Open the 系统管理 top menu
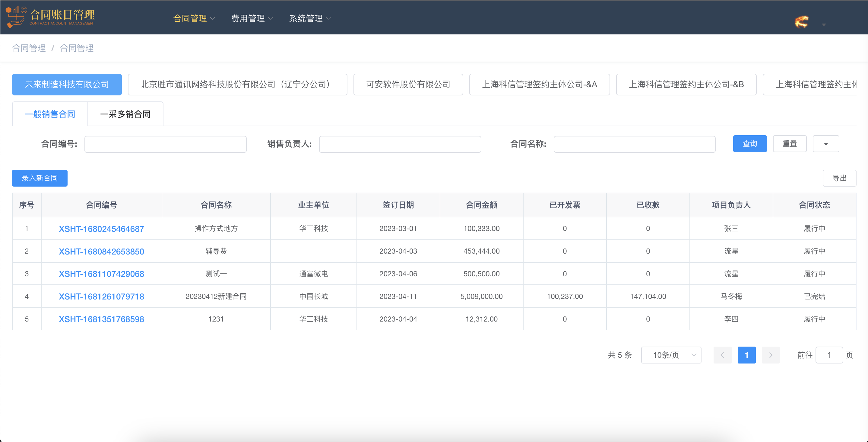This screenshot has width=868, height=442. (x=310, y=18)
